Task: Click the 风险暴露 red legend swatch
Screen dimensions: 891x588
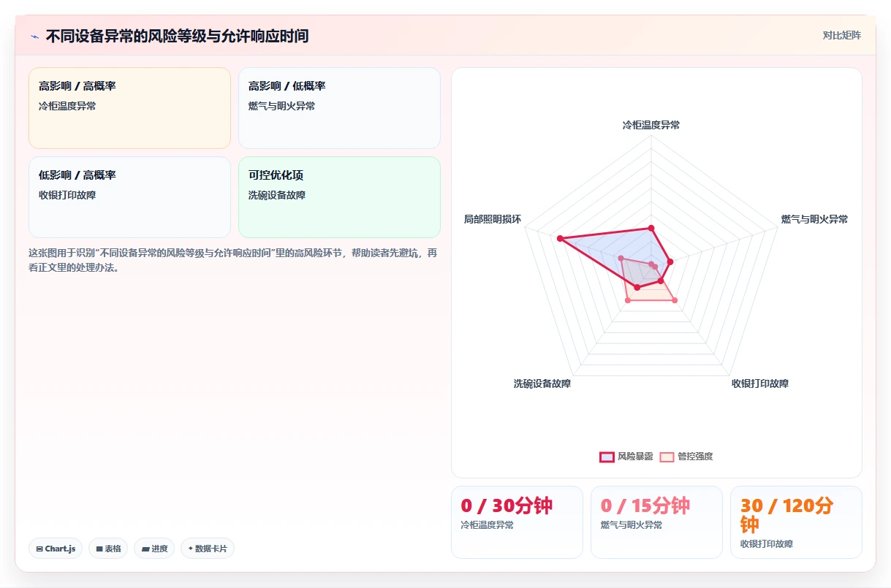Action: tap(607, 457)
